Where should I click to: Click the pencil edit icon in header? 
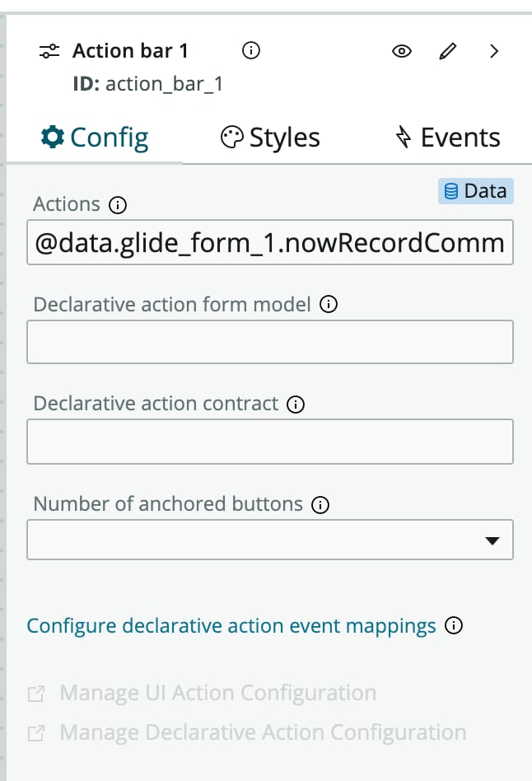point(447,51)
